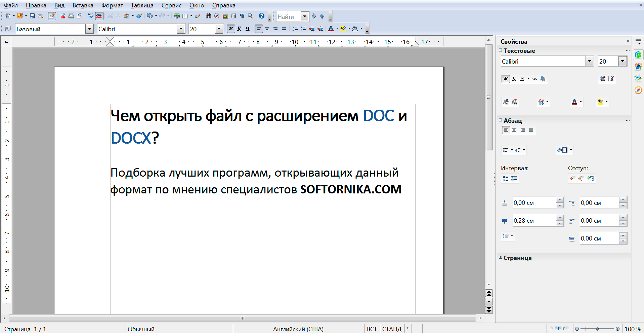
Task: Open the Вставка menu
Action: pos(83,5)
